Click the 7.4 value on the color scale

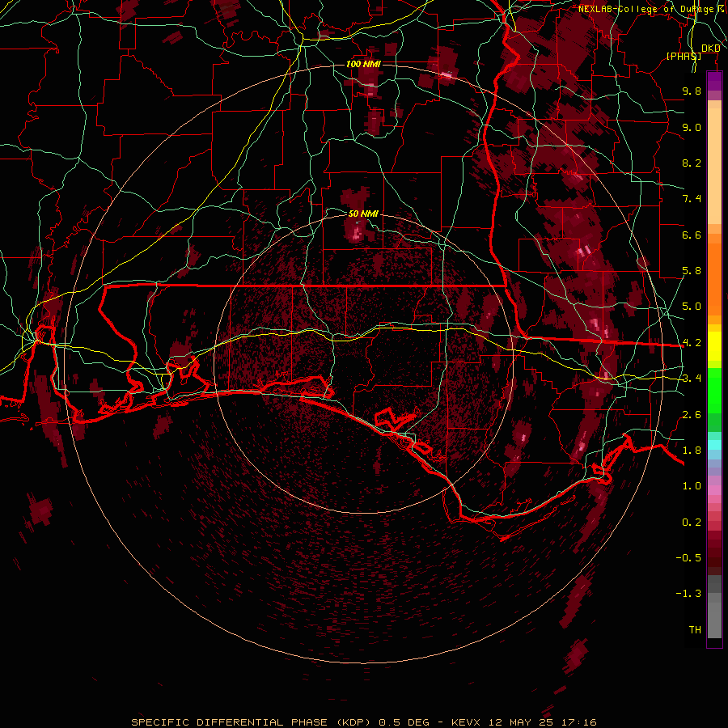click(692, 199)
